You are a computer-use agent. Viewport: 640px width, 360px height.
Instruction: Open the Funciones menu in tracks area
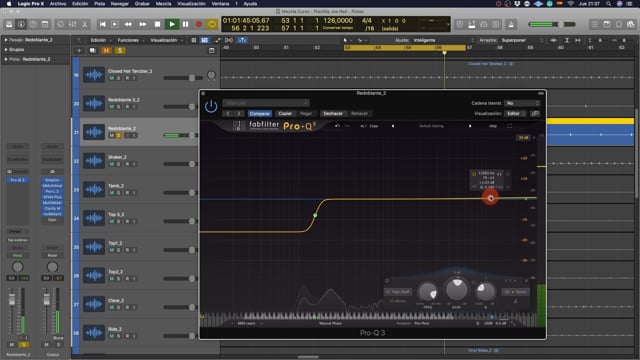(x=131, y=40)
